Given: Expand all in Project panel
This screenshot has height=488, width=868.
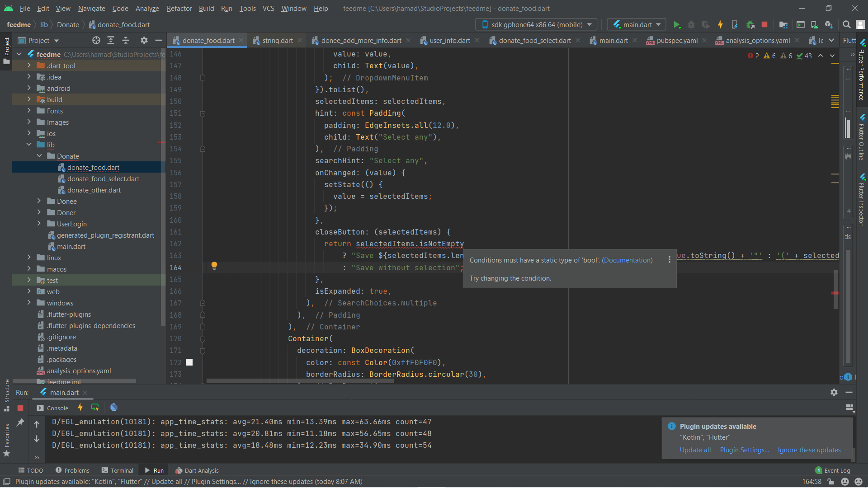Looking at the screenshot, I should (111, 41).
